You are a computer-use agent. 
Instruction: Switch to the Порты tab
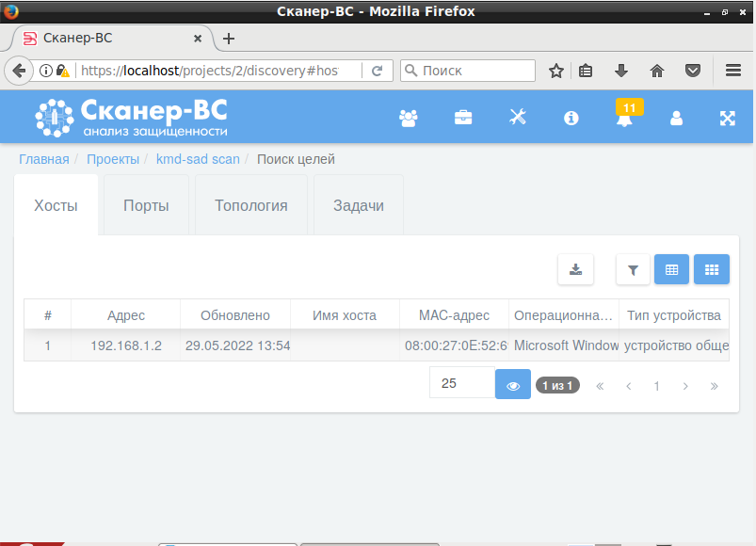[146, 205]
